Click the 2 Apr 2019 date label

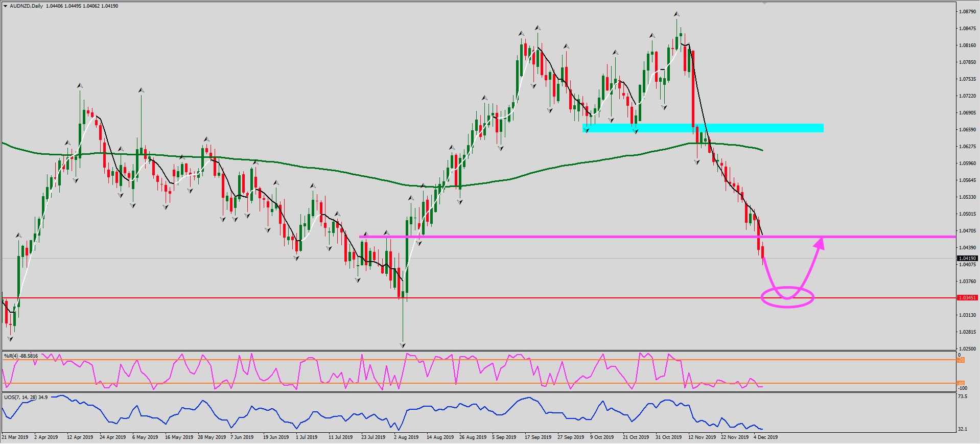tap(46, 437)
